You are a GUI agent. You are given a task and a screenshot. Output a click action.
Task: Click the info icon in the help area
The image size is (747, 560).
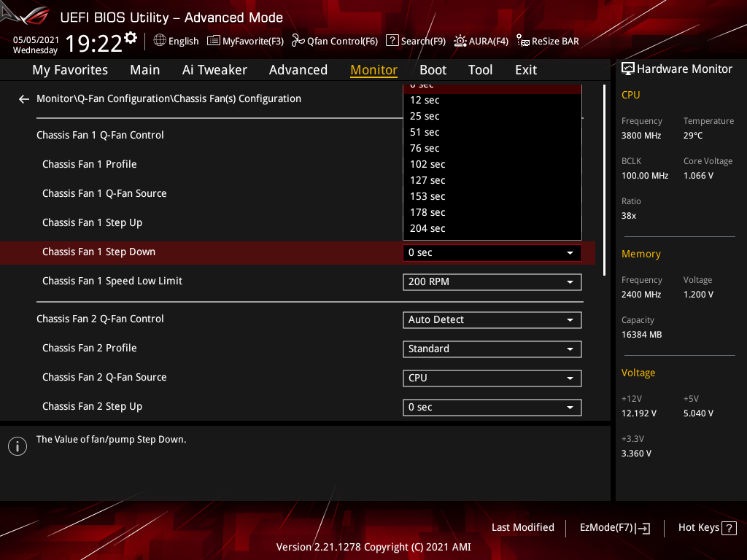tap(18, 446)
